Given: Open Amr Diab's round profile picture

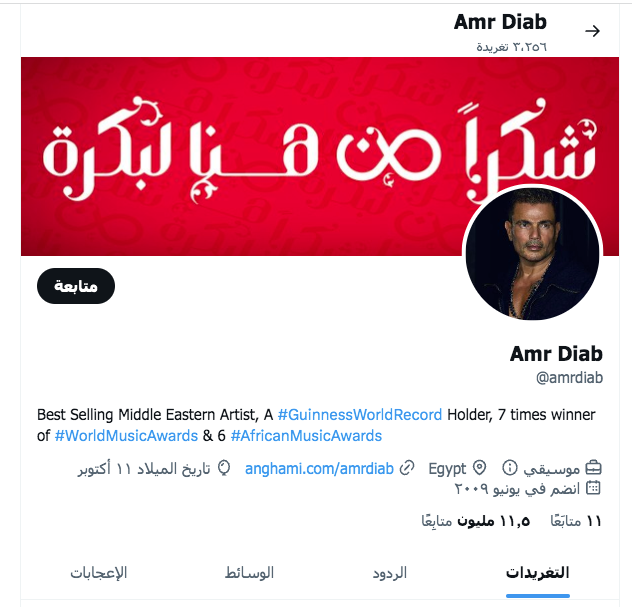Looking at the screenshot, I should pos(532,254).
